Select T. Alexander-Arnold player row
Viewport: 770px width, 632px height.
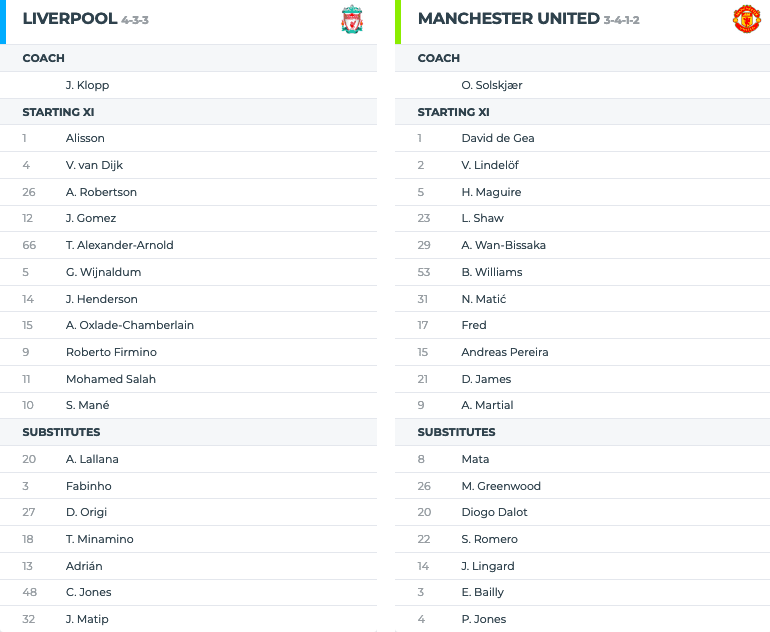click(189, 245)
